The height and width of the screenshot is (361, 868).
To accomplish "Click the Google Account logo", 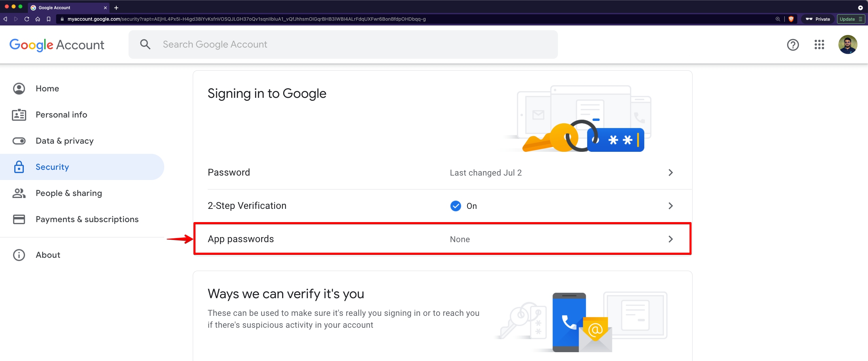I will [x=57, y=45].
